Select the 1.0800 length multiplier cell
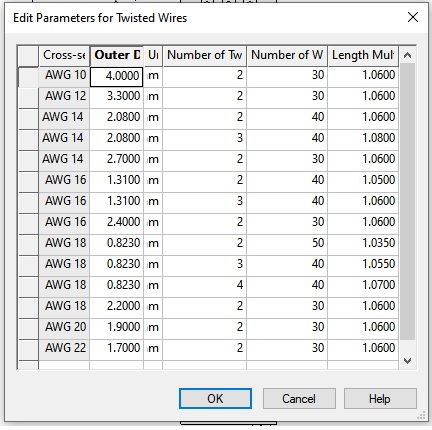 point(363,138)
